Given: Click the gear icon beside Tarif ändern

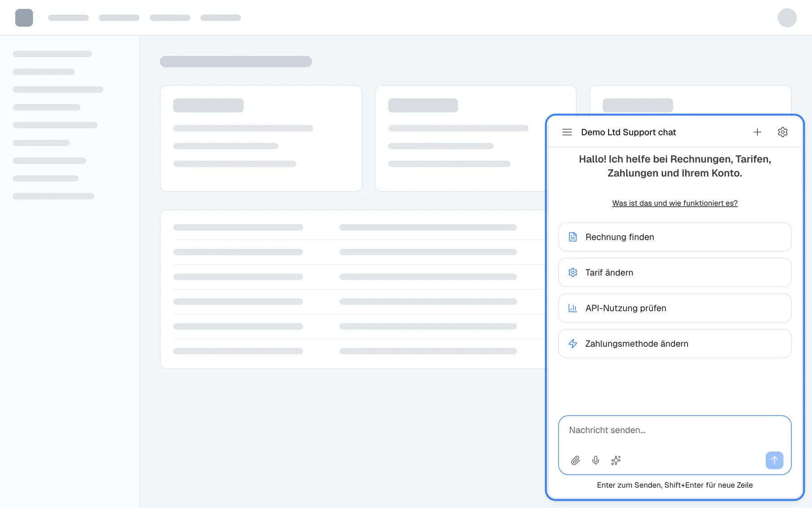Looking at the screenshot, I should (x=573, y=272).
